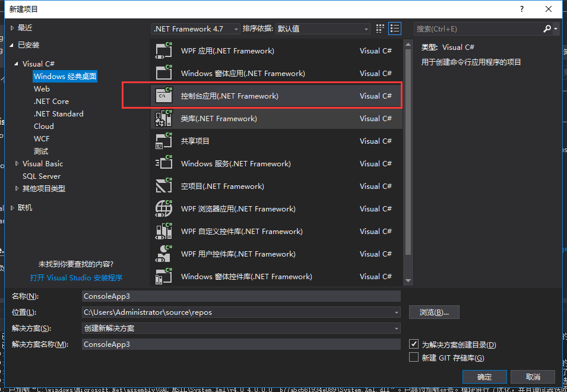Select the WPF 应用(.NET Framework) template name
Viewport: 567px width, 392px height.
coord(227,51)
